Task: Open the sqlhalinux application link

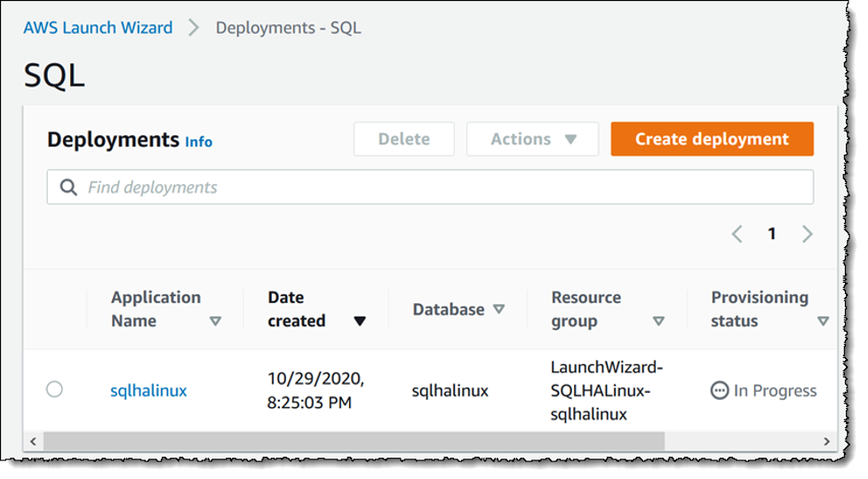Action: (148, 390)
